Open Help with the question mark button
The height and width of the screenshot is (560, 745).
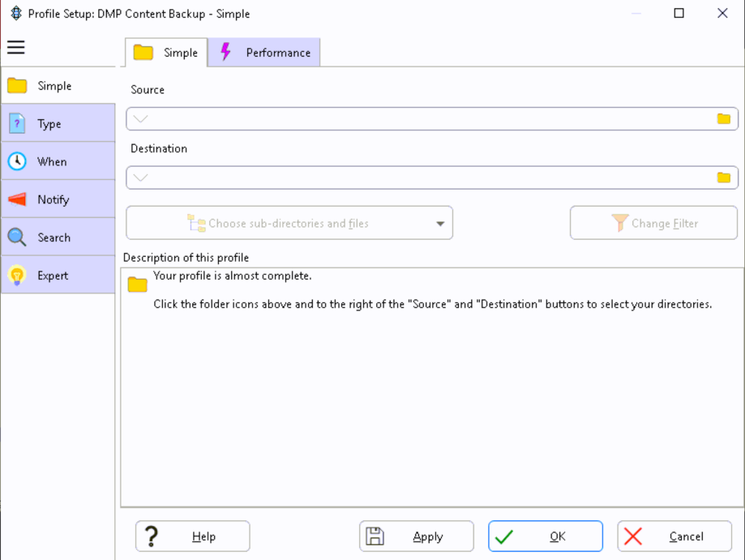point(193,536)
